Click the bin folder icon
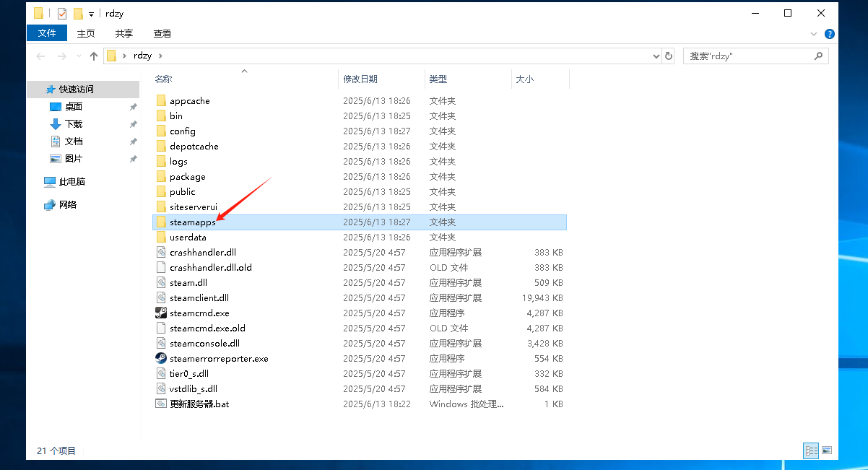 (x=161, y=116)
